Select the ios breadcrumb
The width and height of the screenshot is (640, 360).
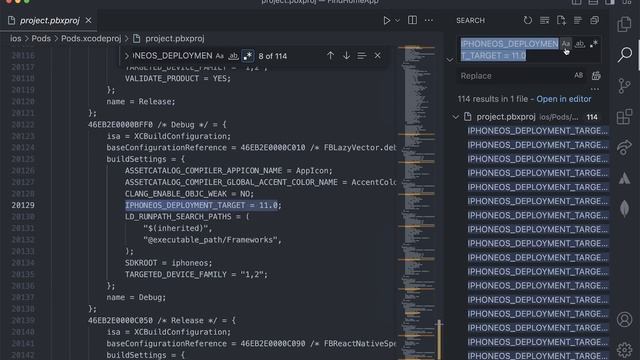[16, 38]
